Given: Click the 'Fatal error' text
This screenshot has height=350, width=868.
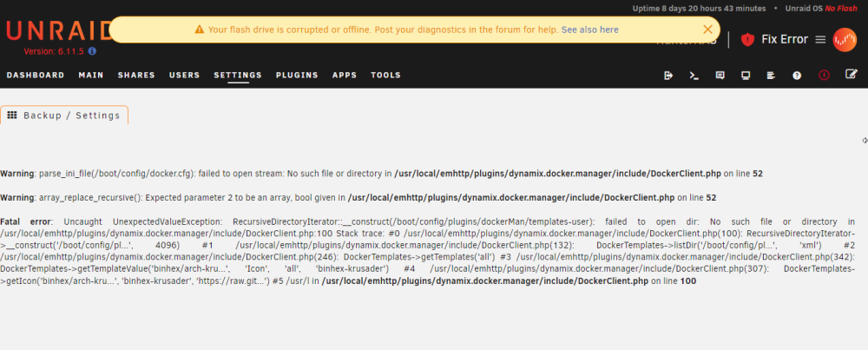Looking at the screenshot, I should point(25,221).
